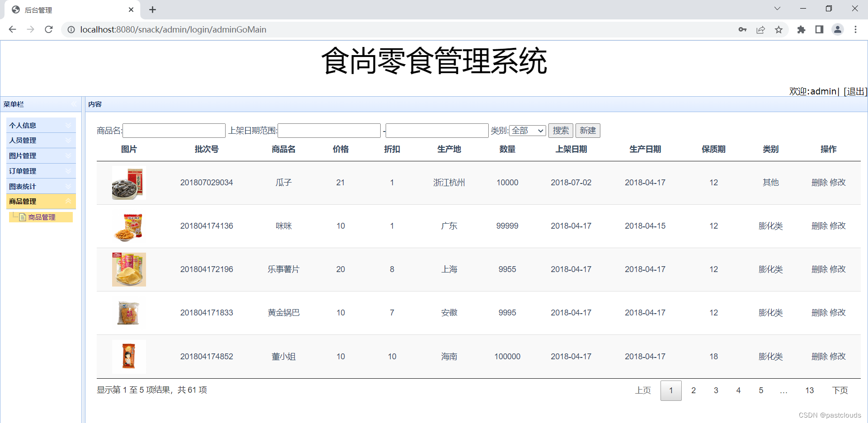Go back to the previous browser page

click(12, 29)
